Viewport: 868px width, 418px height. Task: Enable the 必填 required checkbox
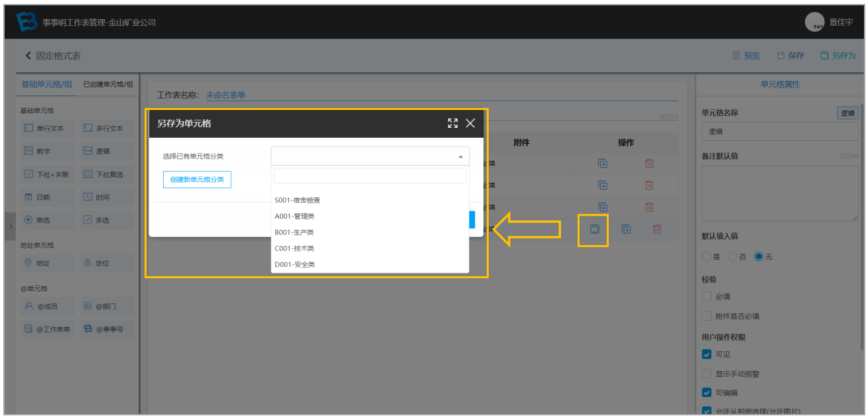click(707, 297)
